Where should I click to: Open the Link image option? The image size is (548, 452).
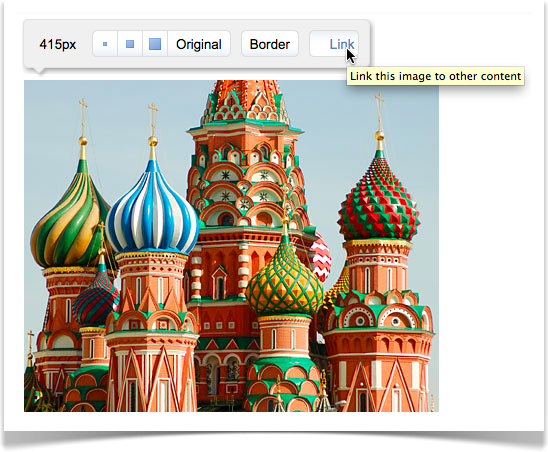coord(334,44)
